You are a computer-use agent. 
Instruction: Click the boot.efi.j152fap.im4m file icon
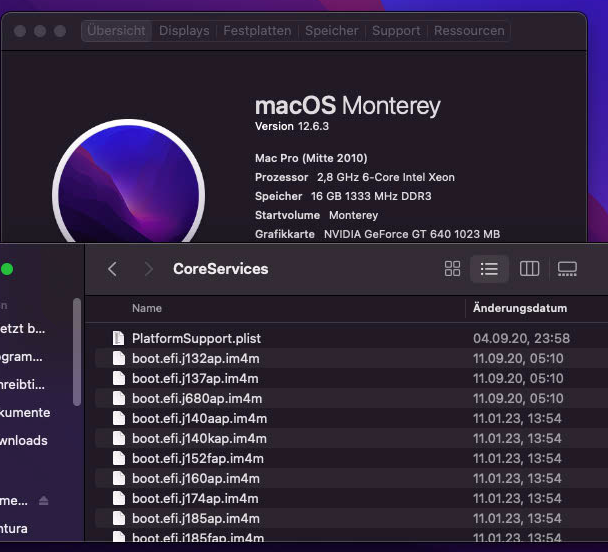click(x=119, y=458)
